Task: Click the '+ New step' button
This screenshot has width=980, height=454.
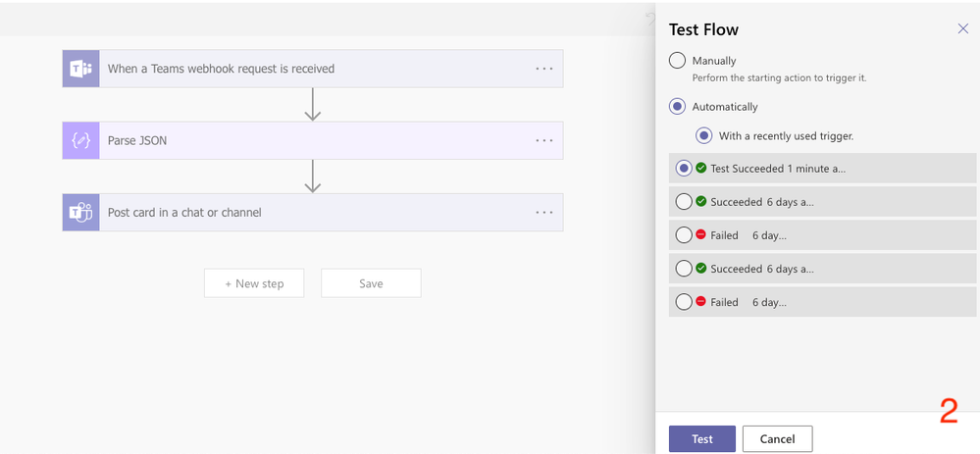Action: click(x=254, y=283)
